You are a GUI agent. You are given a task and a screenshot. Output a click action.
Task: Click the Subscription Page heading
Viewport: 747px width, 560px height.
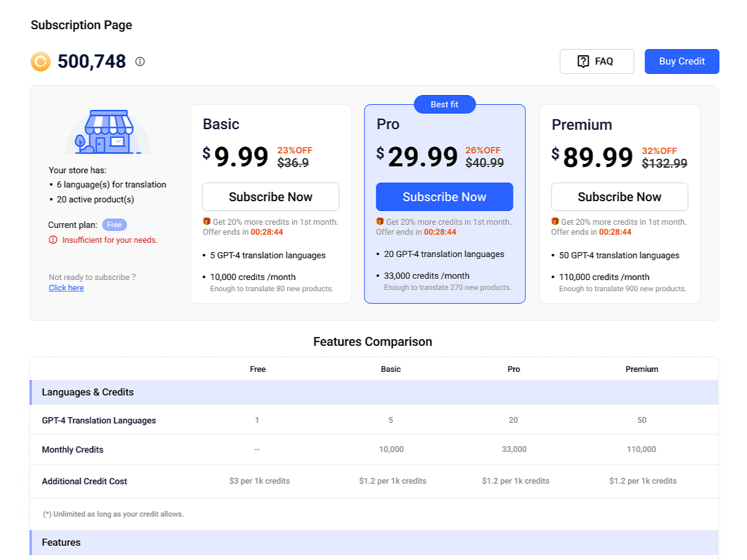tap(81, 25)
